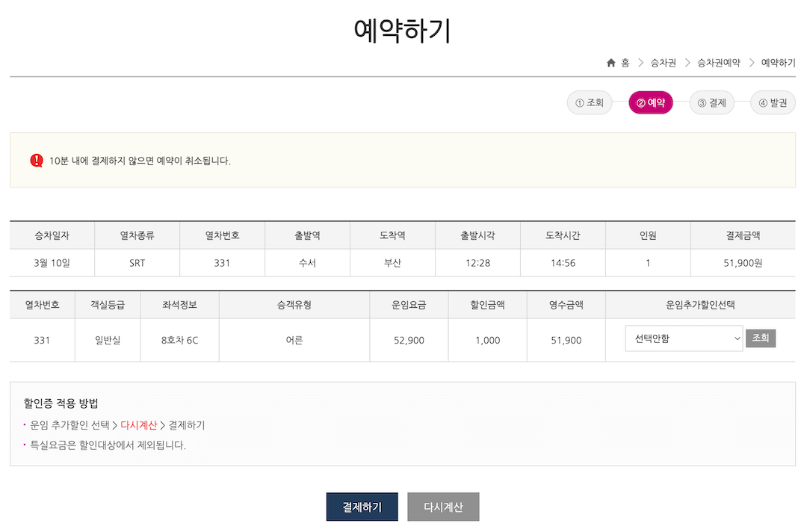Open the 승차권 breadcrumb link
This screenshot has height=532, width=807.
(x=664, y=63)
